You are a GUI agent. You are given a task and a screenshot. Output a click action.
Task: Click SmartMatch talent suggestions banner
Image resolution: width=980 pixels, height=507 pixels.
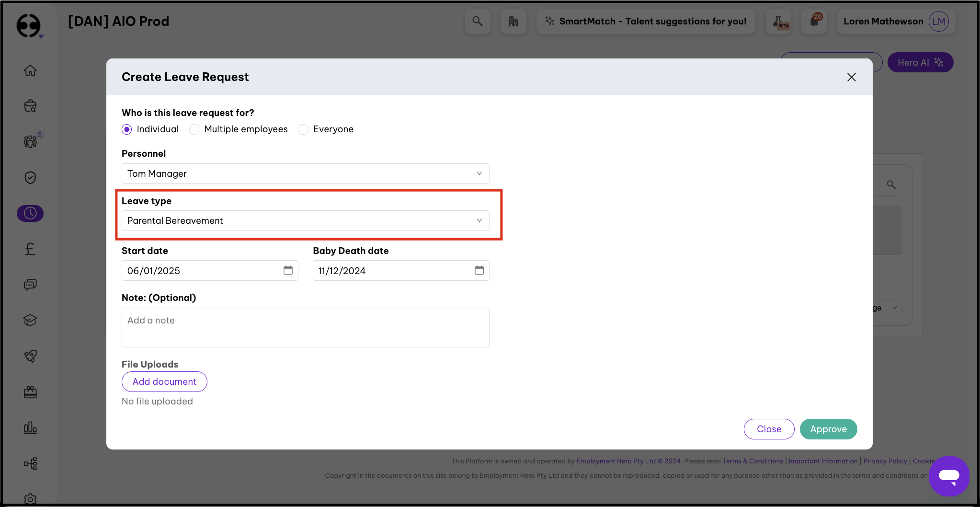click(645, 22)
